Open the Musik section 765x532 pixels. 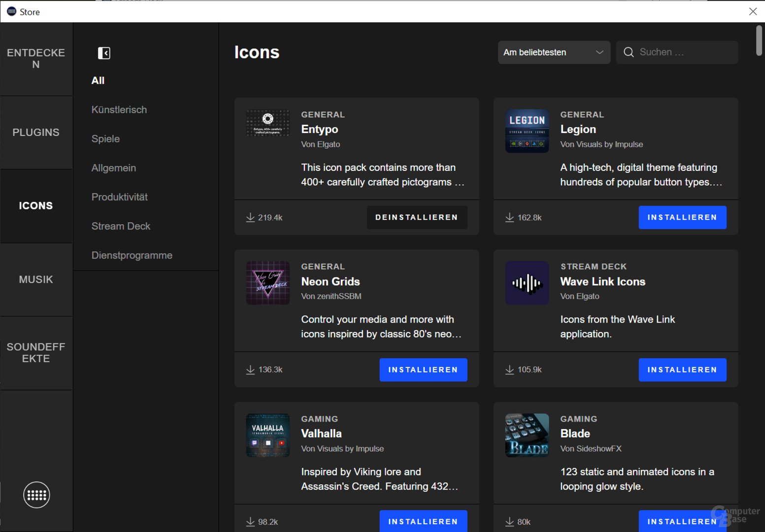[36, 279]
